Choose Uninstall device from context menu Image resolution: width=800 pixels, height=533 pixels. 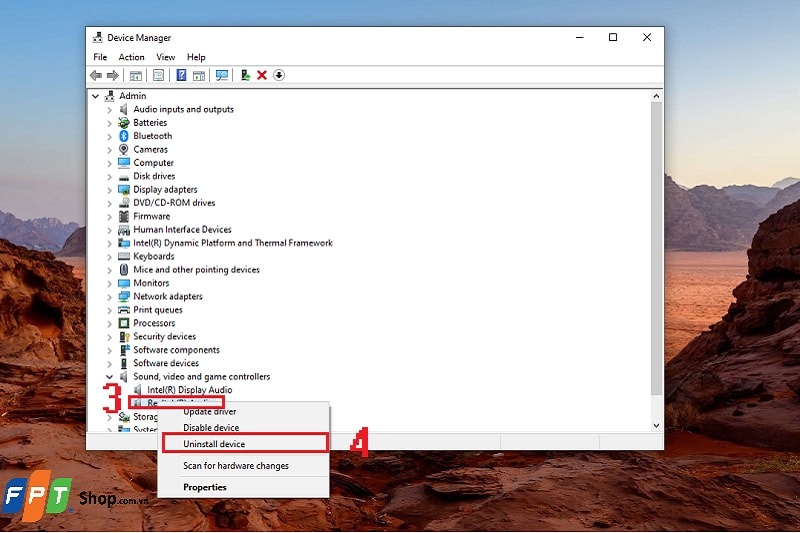[x=244, y=444]
